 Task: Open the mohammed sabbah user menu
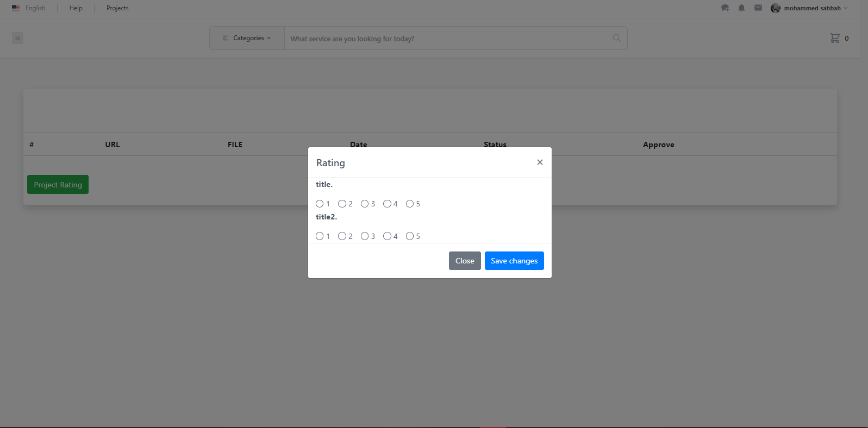tap(811, 8)
